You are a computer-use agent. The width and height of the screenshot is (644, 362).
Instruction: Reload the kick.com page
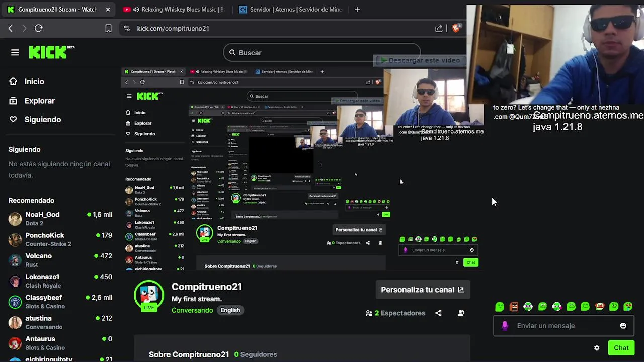[39, 28]
